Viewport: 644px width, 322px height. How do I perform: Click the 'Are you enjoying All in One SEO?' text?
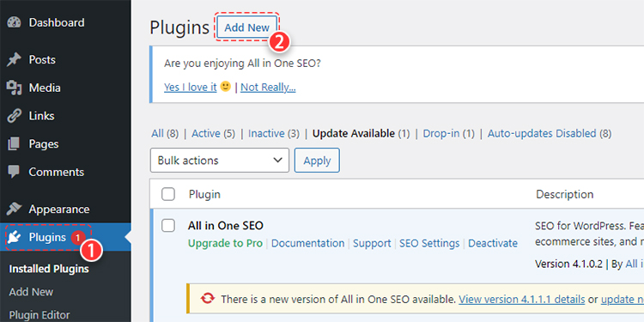pyautogui.click(x=242, y=64)
